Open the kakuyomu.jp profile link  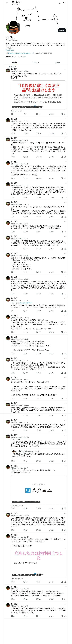[19, 53]
